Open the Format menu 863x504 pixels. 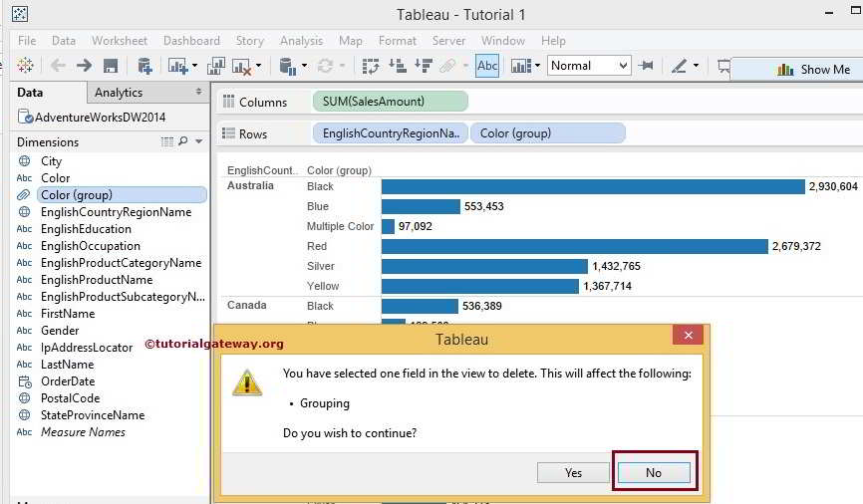pos(398,41)
